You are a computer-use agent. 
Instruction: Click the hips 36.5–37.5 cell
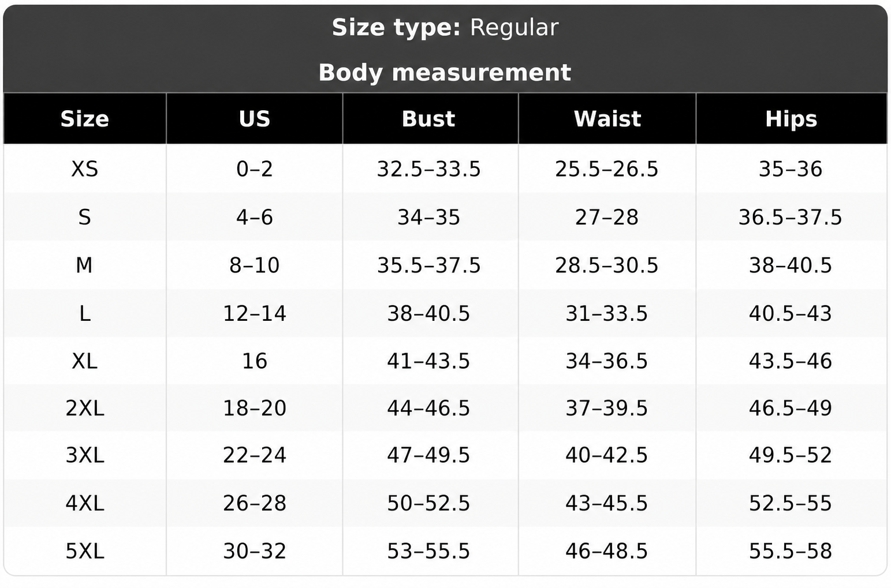(791, 217)
